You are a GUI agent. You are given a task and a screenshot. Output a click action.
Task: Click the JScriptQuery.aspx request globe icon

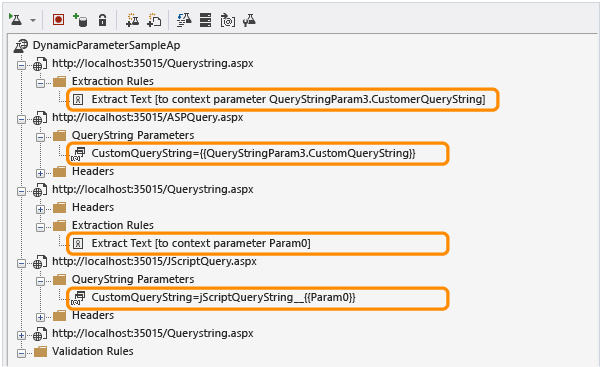coord(39,262)
